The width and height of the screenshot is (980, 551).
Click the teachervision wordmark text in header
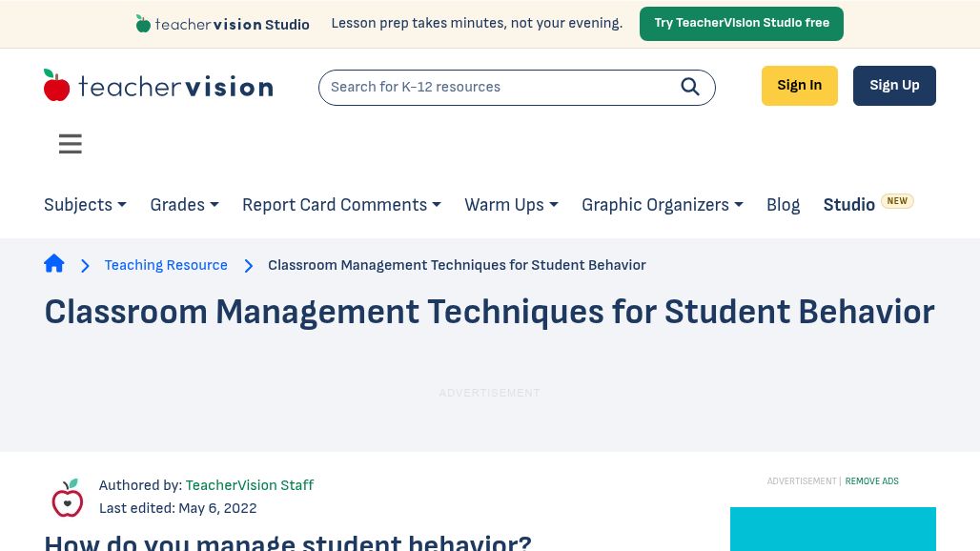pos(176,87)
